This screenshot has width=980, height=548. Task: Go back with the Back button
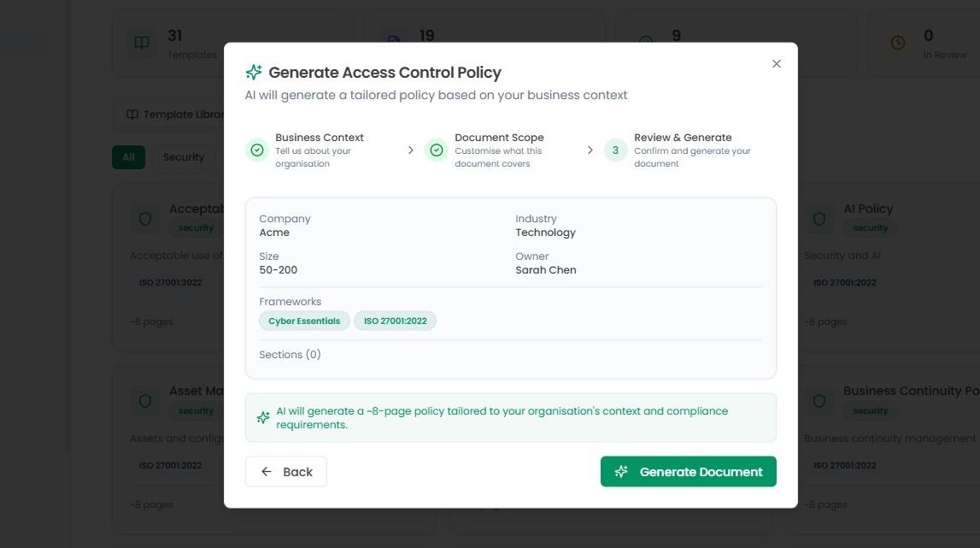tap(286, 472)
